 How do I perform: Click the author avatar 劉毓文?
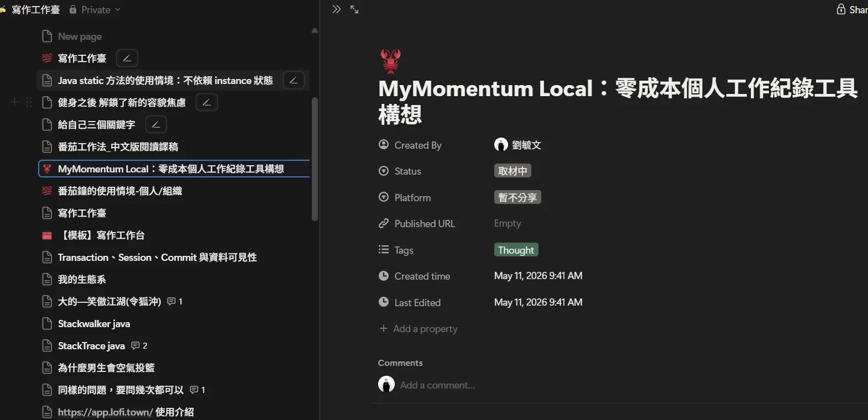501,145
